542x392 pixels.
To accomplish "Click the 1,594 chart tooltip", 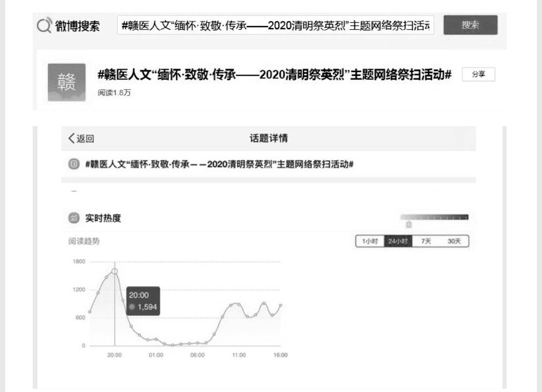I will coord(143,301).
